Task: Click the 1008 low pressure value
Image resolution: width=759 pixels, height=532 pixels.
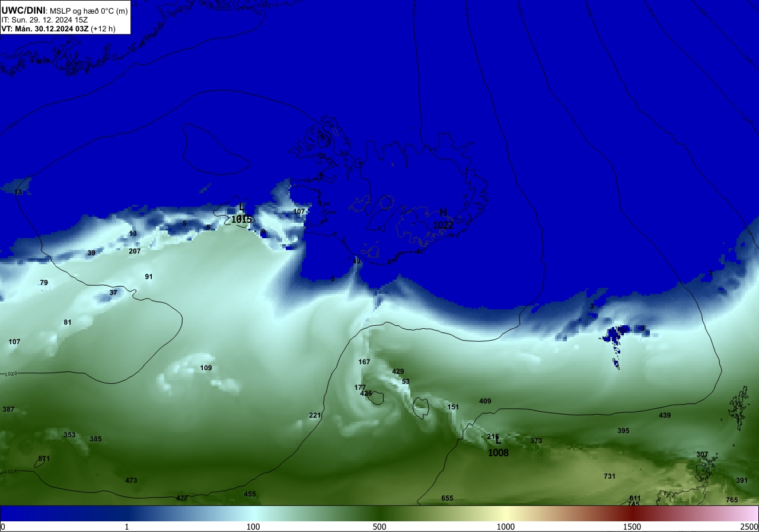Action: pos(498,453)
